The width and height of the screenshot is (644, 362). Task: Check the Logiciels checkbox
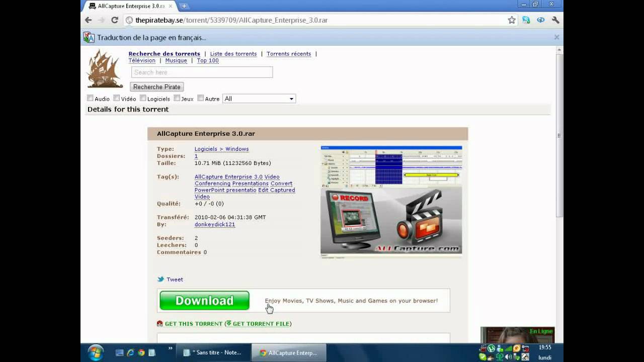[x=143, y=98]
